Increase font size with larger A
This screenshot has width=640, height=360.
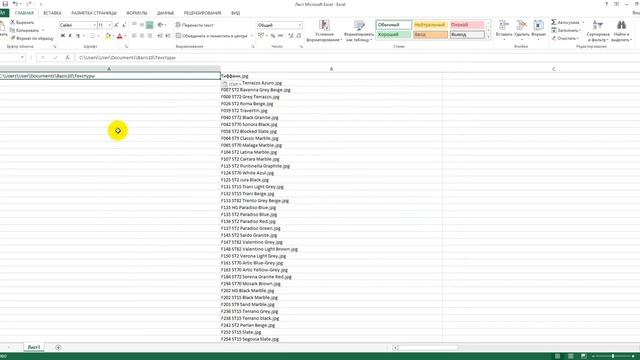point(116,25)
